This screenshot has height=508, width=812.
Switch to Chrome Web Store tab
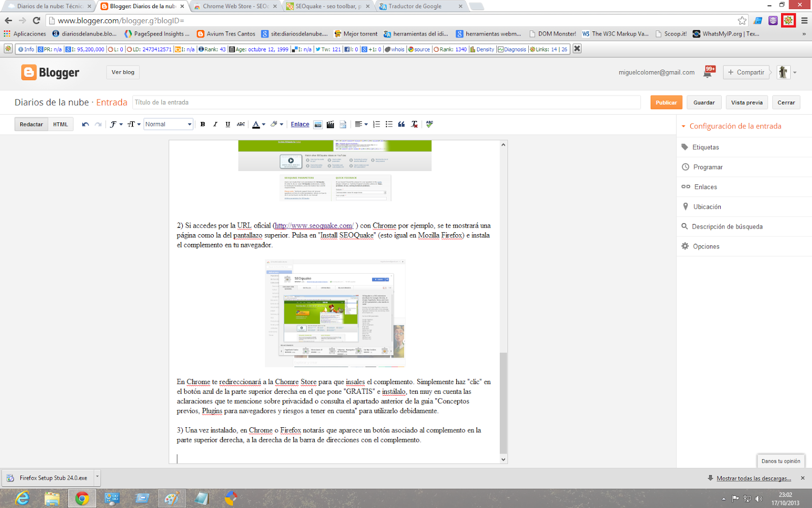click(x=235, y=6)
